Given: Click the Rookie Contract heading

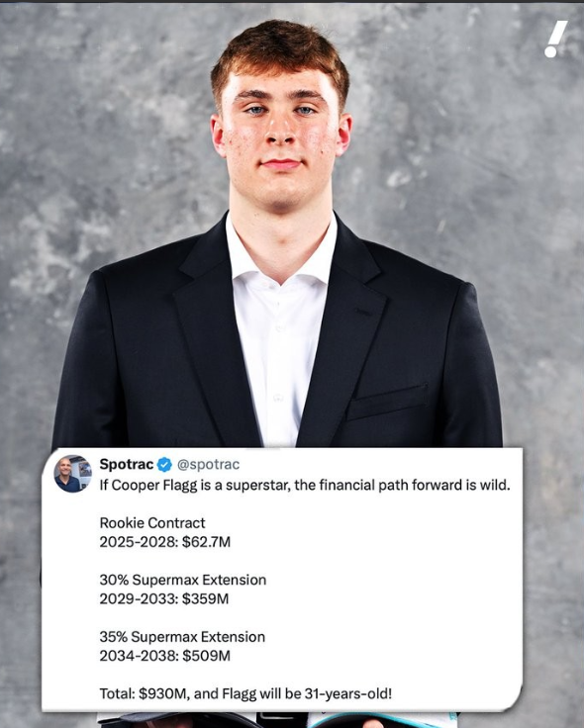Looking at the screenshot, I should [152, 523].
